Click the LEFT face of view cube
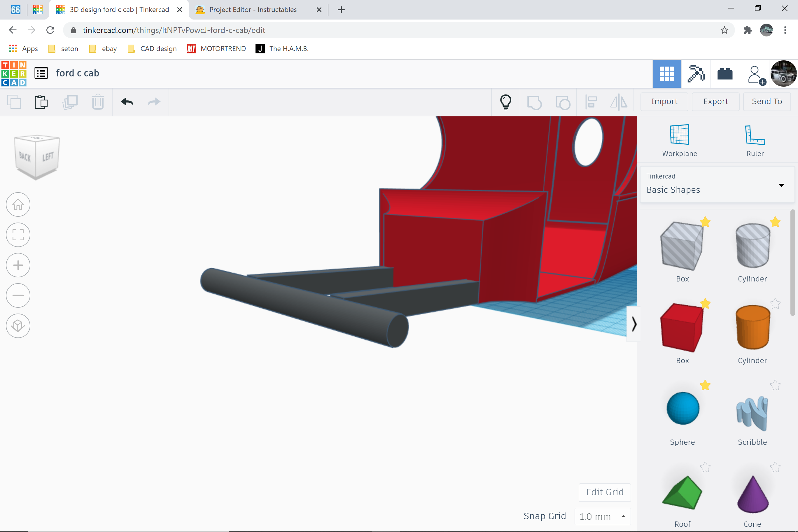Image resolution: width=798 pixels, height=532 pixels. [x=48, y=157]
